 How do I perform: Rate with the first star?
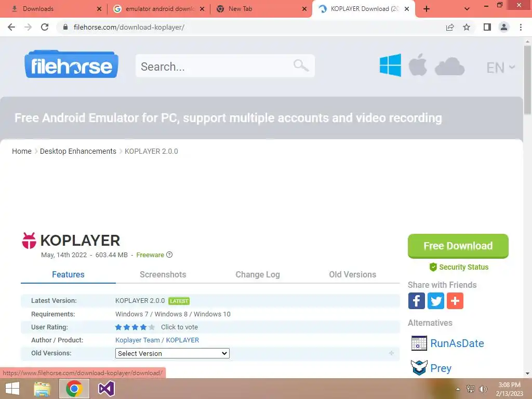pos(118,327)
